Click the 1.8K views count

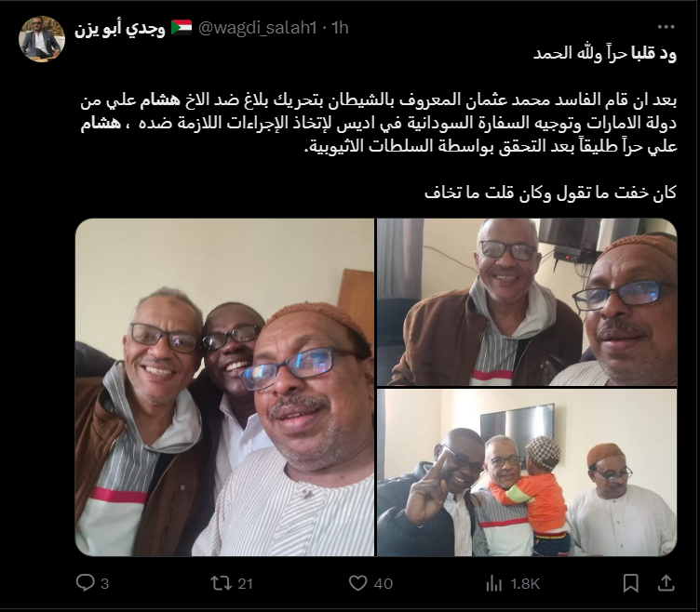tap(525, 583)
